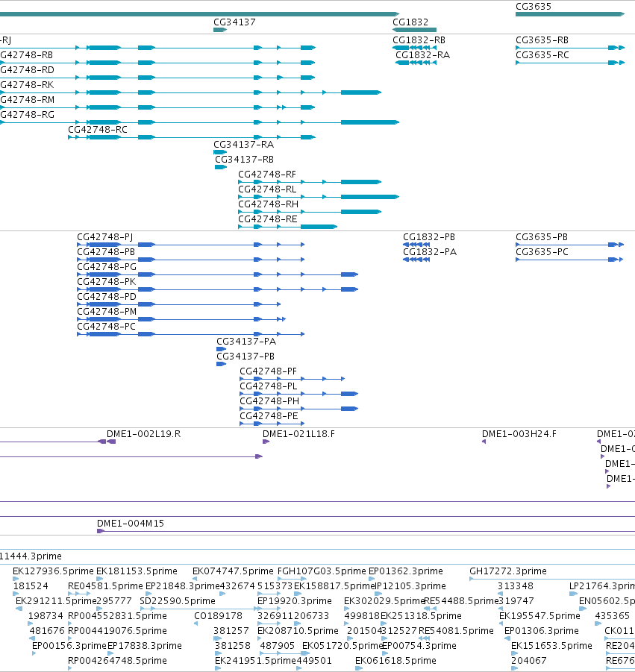Click the CG42748-PF label

tap(268, 371)
